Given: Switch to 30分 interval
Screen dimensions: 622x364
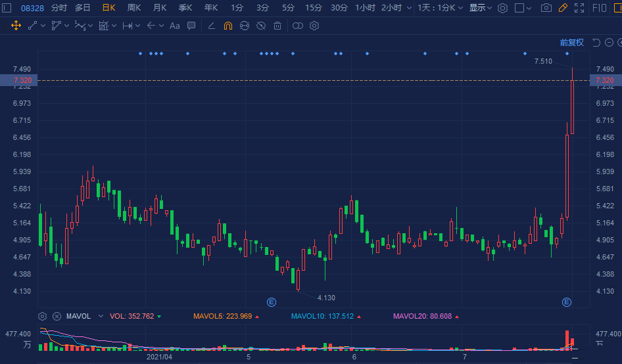Looking at the screenshot, I should click(x=339, y=8).
